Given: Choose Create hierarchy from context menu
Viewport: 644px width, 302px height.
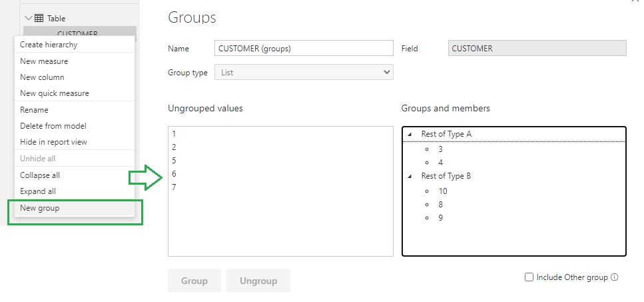Looking at the screenshot, I should coord(75,45).
